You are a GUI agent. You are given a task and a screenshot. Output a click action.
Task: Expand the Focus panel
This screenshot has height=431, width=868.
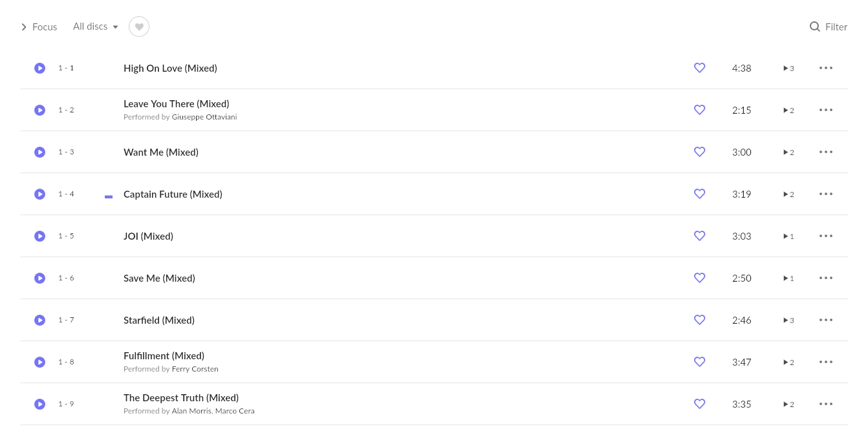point(39,26)
